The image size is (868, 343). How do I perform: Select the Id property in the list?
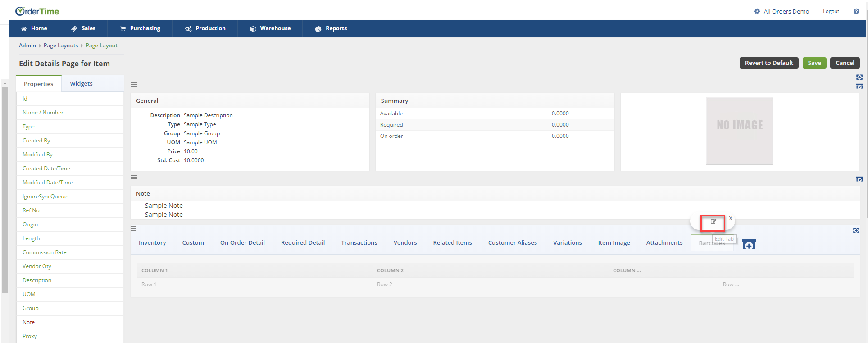click(70, 99)
